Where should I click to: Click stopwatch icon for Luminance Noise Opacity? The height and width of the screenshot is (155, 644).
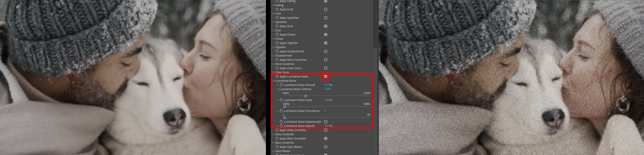(281, 126)
